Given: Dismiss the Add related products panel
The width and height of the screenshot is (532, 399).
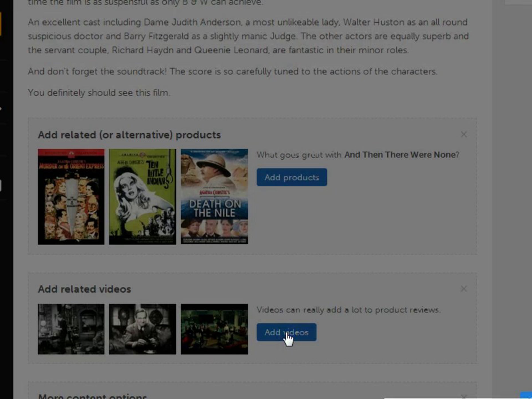Looking at the screenshot, I should click(x=464, y=135).
